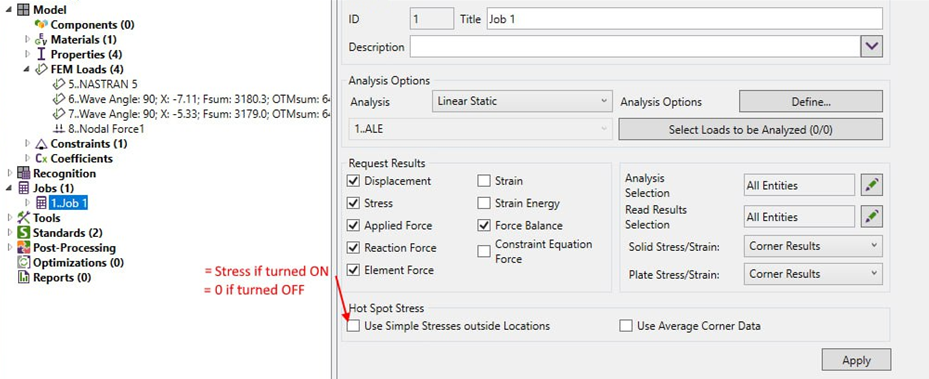Click the Post-Processing icon
The width and height of the screenshot is (929, 379).
click(x=24, y=248)
